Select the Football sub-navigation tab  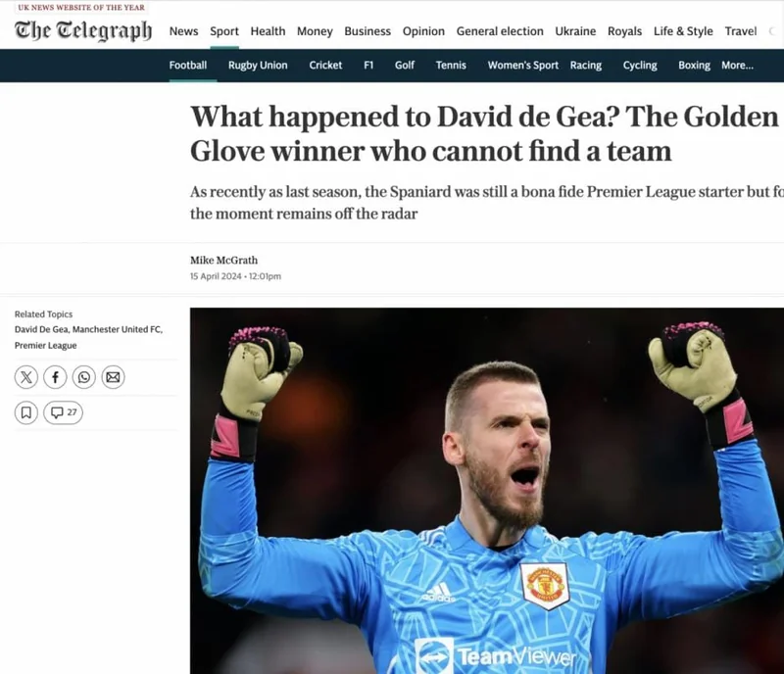(x=187, y=65)
